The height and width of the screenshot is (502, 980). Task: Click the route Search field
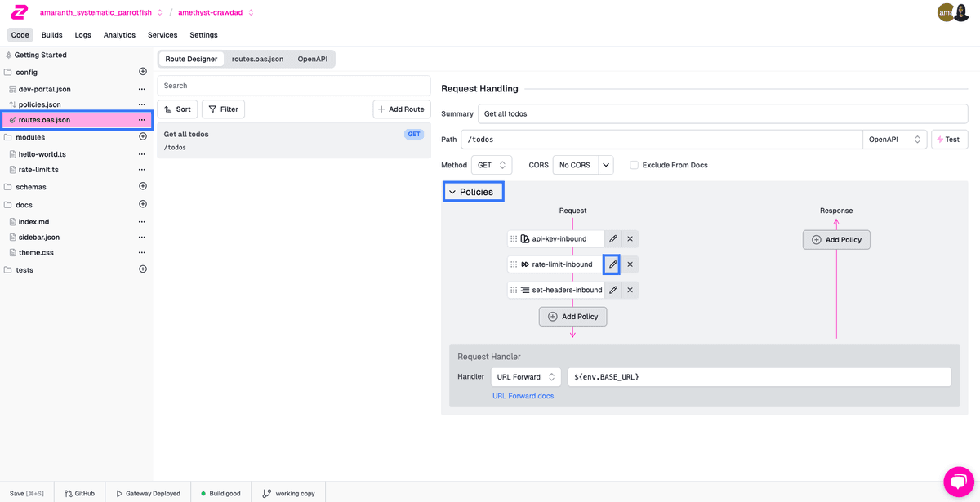[x=293, y=86]
